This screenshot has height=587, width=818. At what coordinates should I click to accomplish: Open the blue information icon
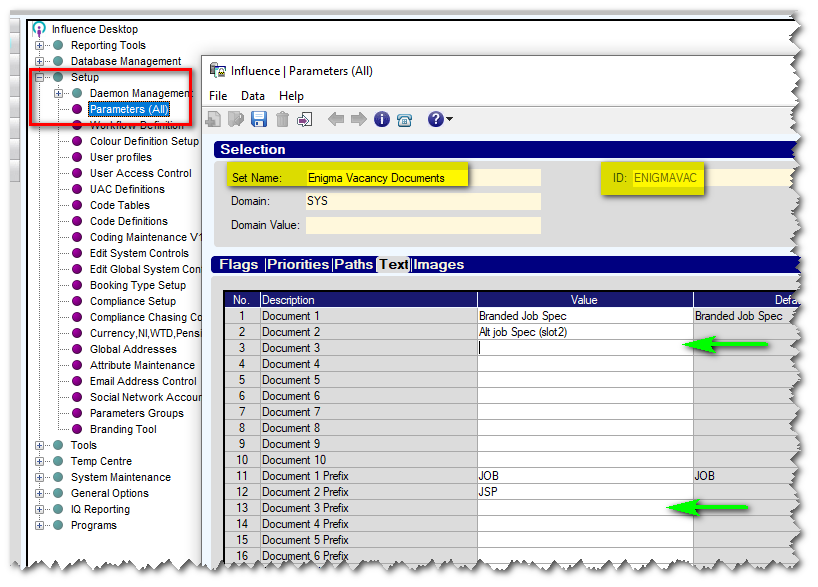tap(382, 119)
